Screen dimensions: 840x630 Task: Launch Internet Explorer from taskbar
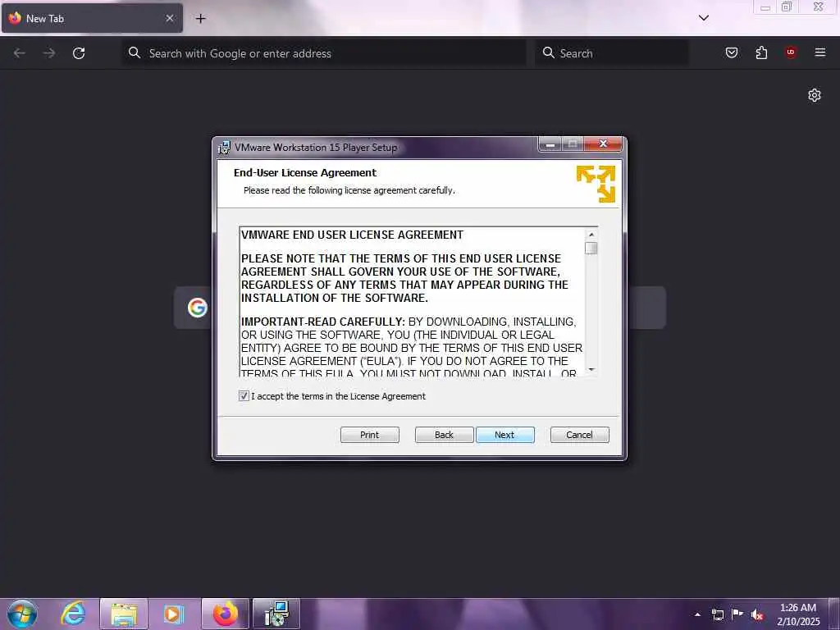[73, 614]
